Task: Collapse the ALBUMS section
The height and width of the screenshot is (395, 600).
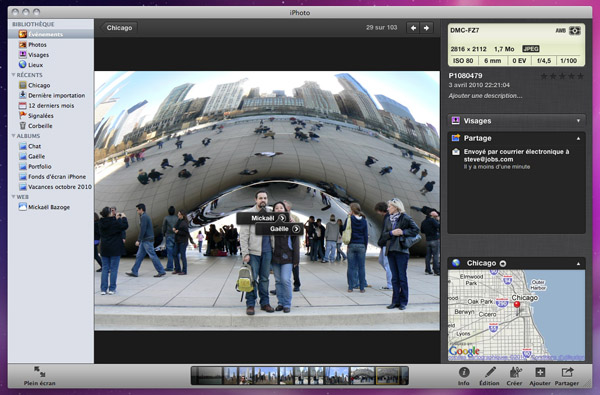Action: click(14, 136)
